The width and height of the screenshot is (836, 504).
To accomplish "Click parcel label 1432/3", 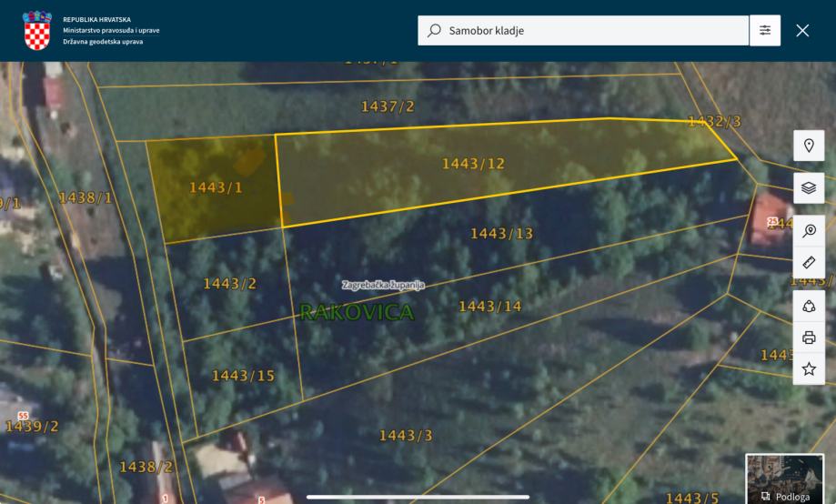I will click(714, 122).
